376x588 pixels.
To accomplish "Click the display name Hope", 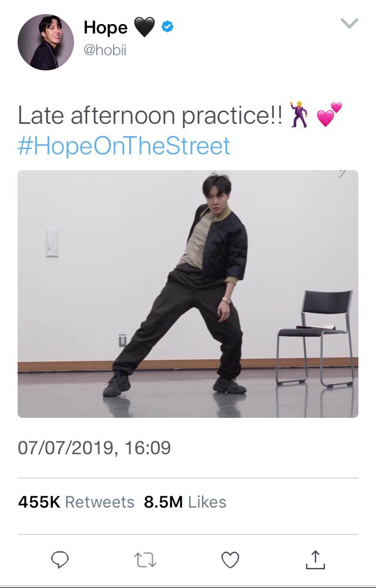I will 105,28.
